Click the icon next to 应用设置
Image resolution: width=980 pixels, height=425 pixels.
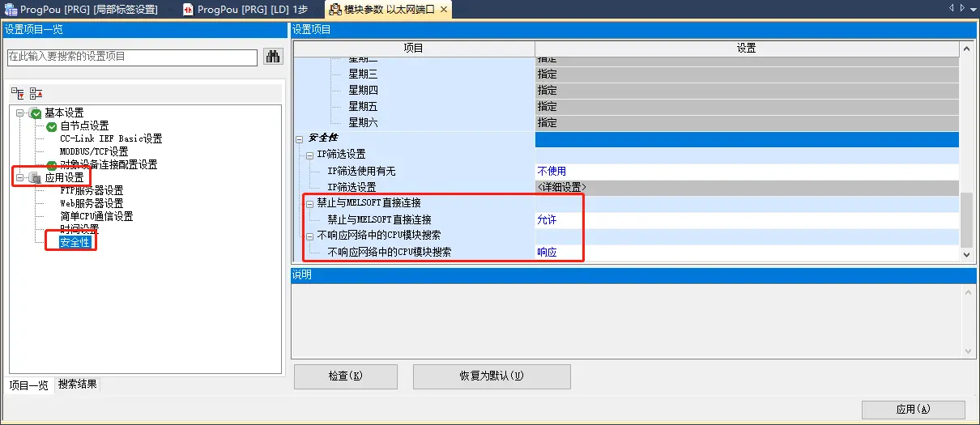pyautogui.click(x=36, y=177)
